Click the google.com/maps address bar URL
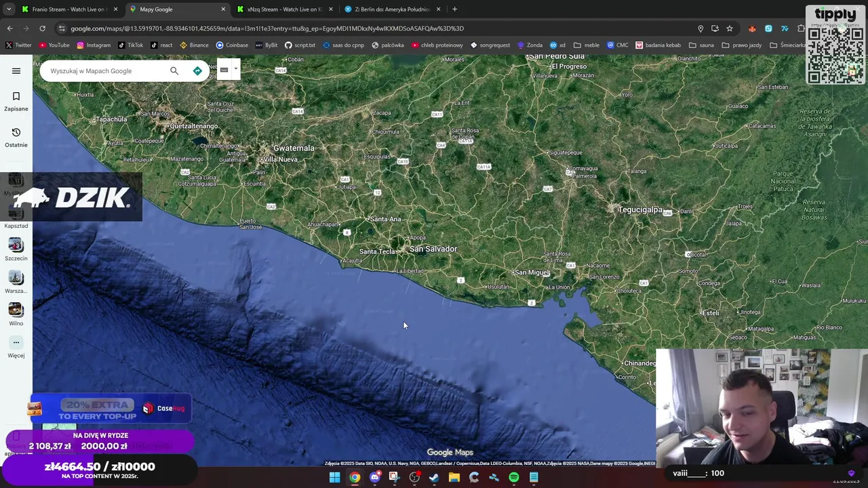 click(x=267, y=28)
